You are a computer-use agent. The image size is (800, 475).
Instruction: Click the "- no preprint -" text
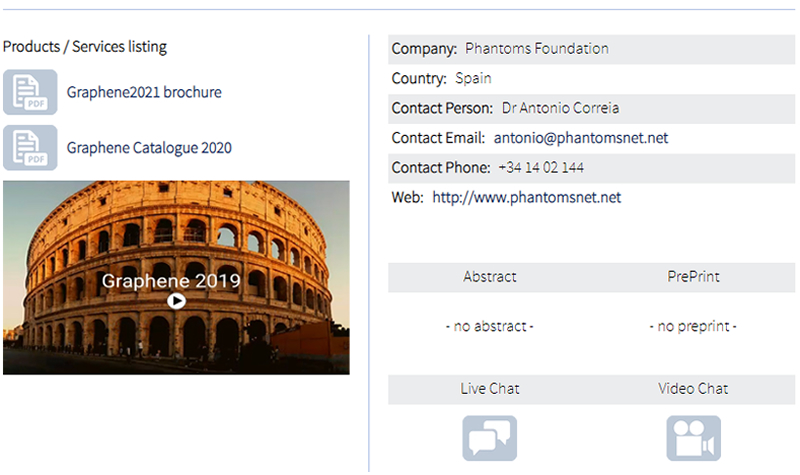693,327
